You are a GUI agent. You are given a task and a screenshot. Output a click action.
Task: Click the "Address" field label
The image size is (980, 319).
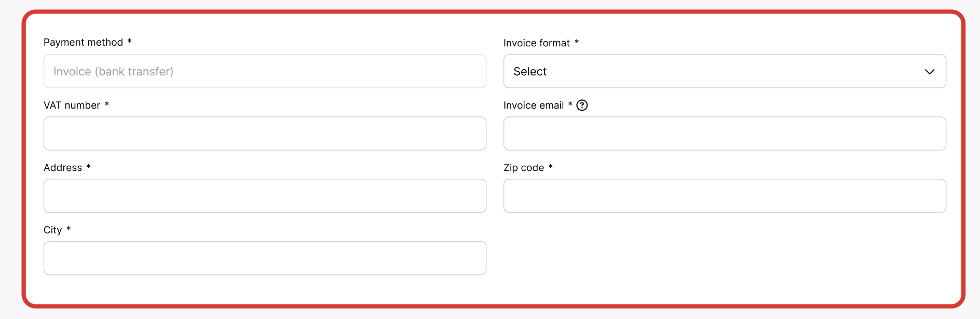tap(63, 168)
